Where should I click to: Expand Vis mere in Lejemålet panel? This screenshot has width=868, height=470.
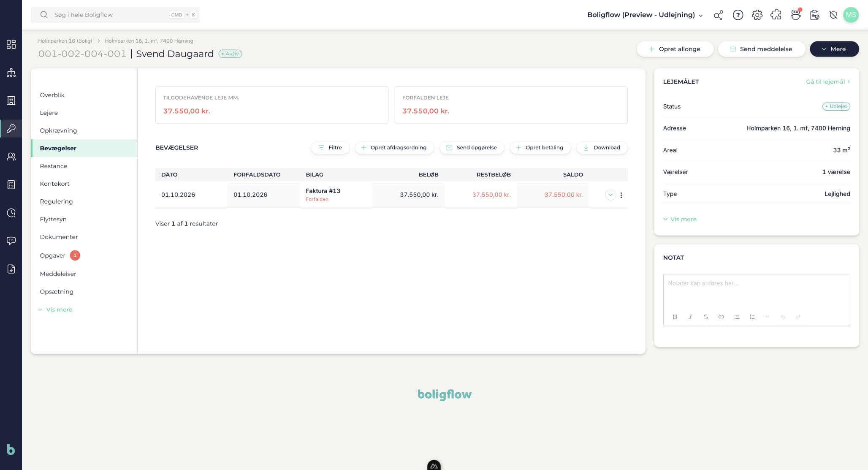(680, 219)
